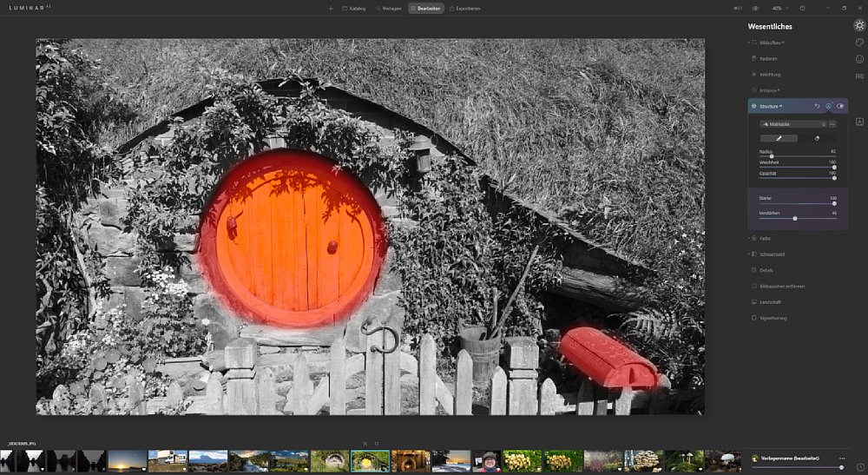Select the camper van thumbnail

168,460
